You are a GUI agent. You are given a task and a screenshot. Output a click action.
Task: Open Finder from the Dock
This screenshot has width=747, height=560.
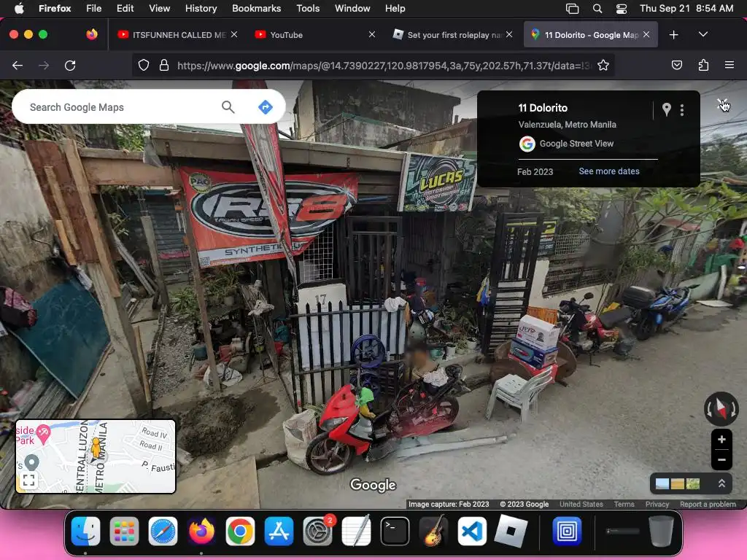[86, 531]
